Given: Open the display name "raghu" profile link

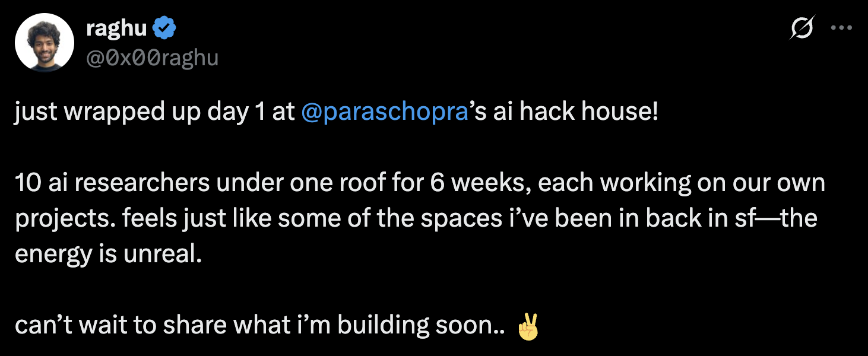Looking at the screenshot, I should [118, 28].
